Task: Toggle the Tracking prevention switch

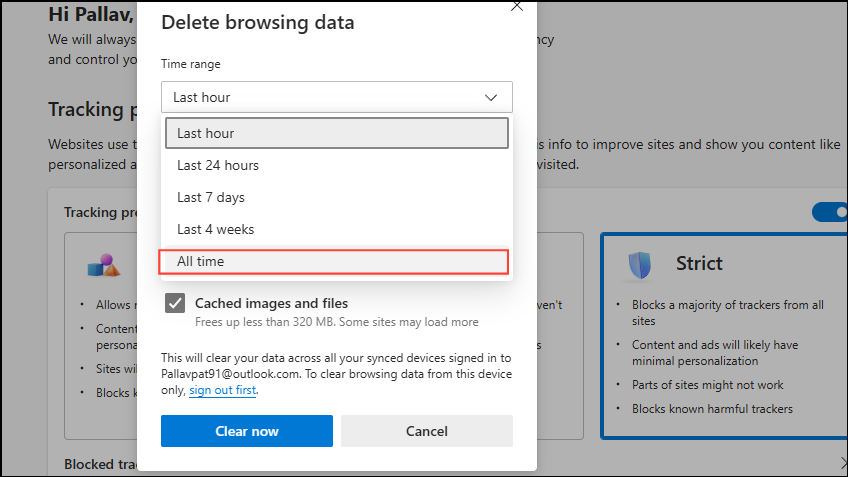Action: click(x=829, y=211)
